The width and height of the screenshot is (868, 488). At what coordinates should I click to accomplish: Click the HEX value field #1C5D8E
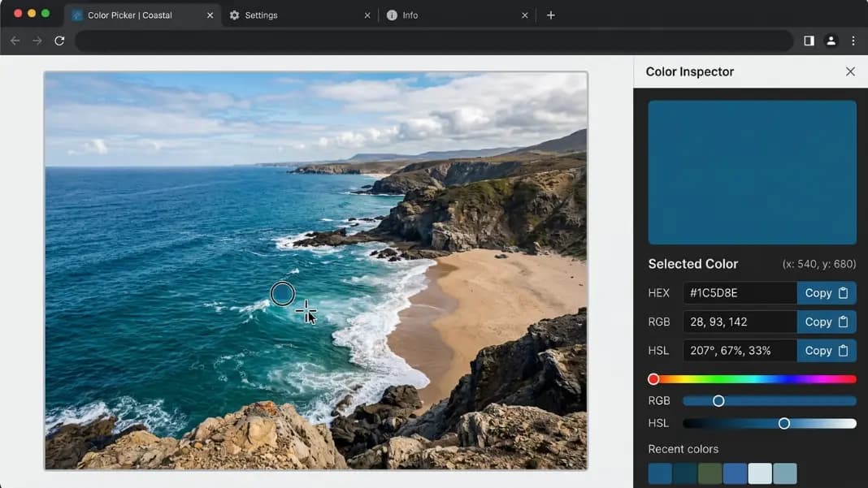pos(740,292)
